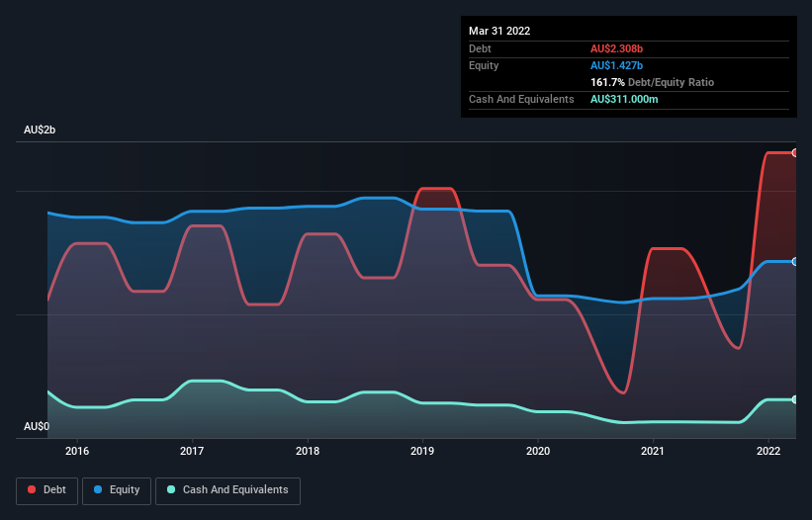The width and height of the screenshot is (812, 520).
Task: Click the AU$1.427b equity value
Action: 616,65
